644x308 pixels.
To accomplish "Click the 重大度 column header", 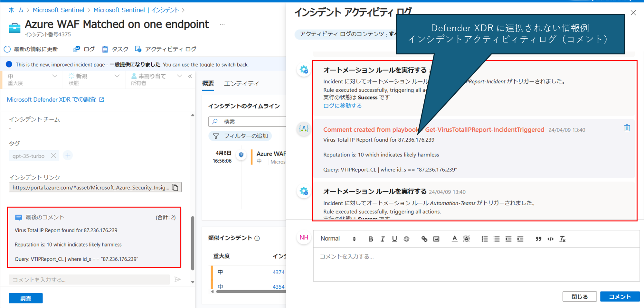I will click(222, 256).
